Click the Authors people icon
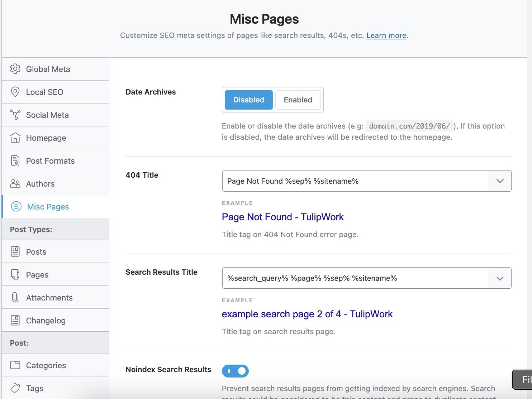The width and height of the screenshot is (532, 399). [x=15, y=183]
